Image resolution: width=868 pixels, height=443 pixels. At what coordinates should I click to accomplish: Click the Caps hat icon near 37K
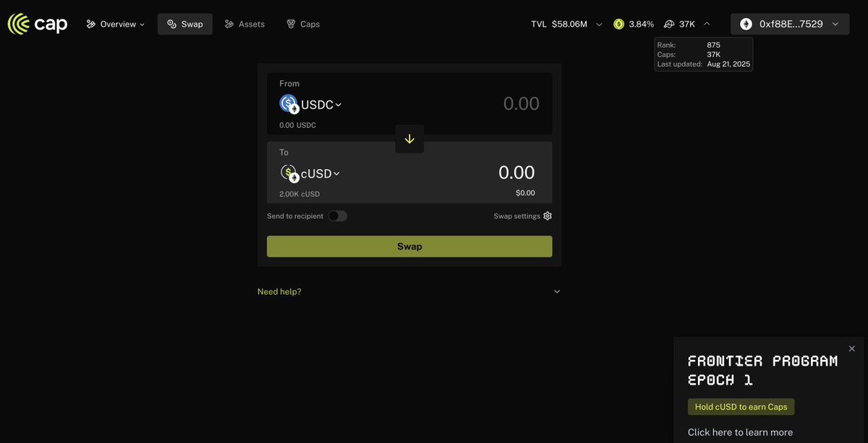tap(669, 24)
